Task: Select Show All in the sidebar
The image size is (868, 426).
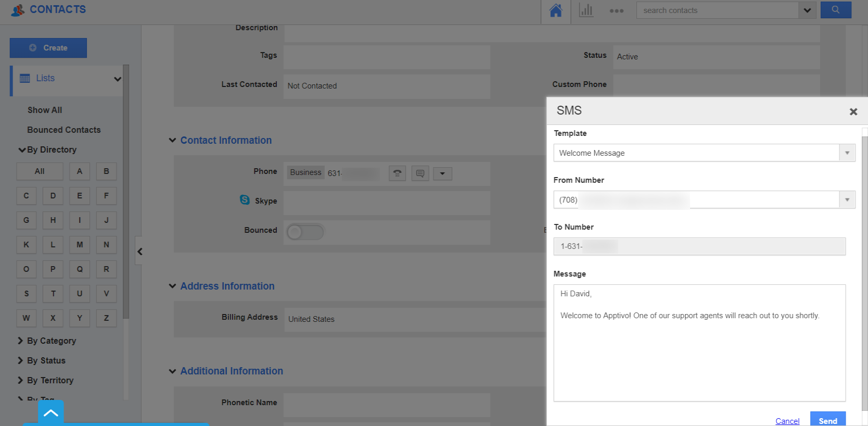Action: click(x=45, y=110)
